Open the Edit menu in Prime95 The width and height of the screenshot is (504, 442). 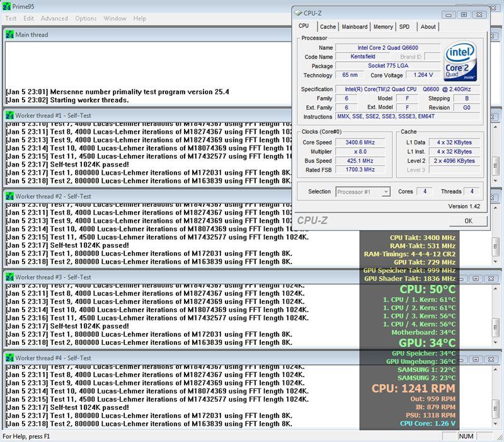click(28, 18)
